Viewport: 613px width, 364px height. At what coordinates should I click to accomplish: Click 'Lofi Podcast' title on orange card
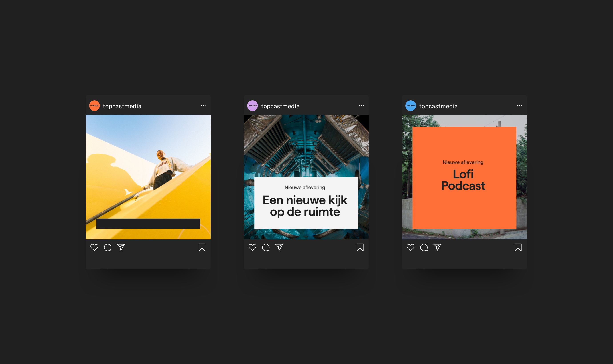tap(463, 180)
